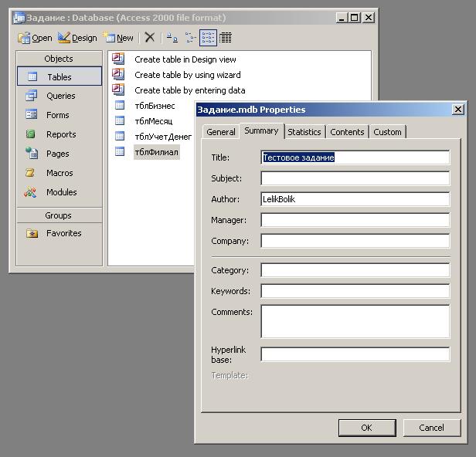Click the Groups header button

pyautogui.click(x=59, y=215)
